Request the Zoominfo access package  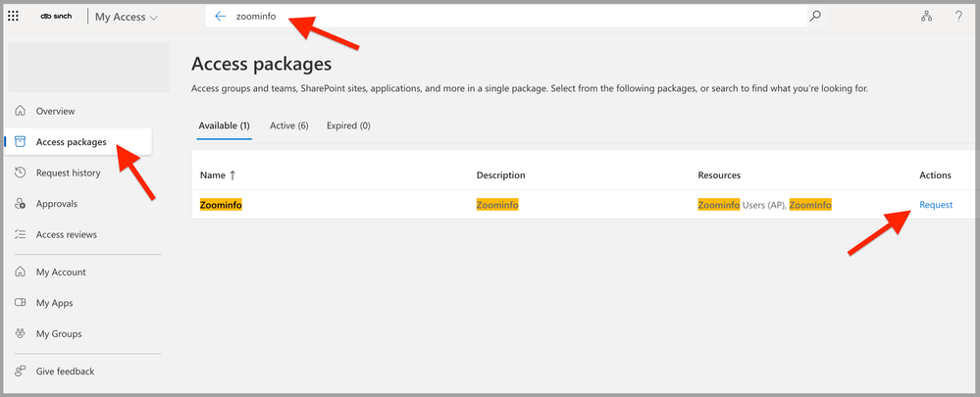point(936,205)
